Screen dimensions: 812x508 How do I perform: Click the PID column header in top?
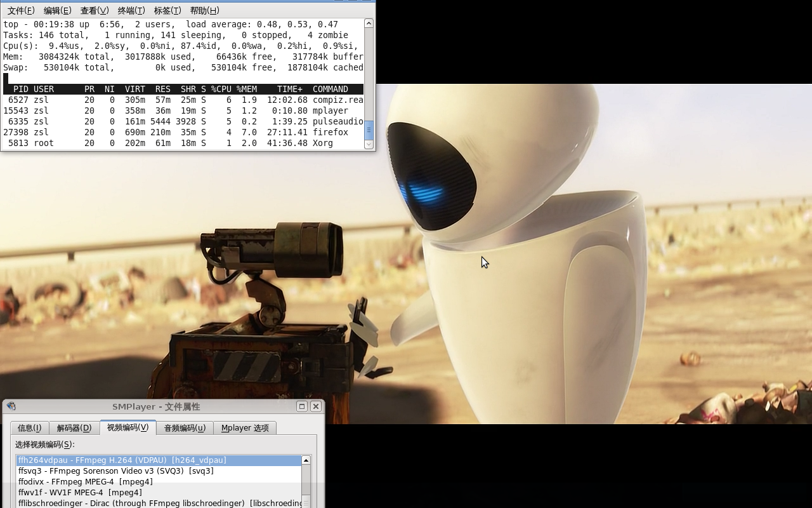pyautogui.click(x=21, y=90)
